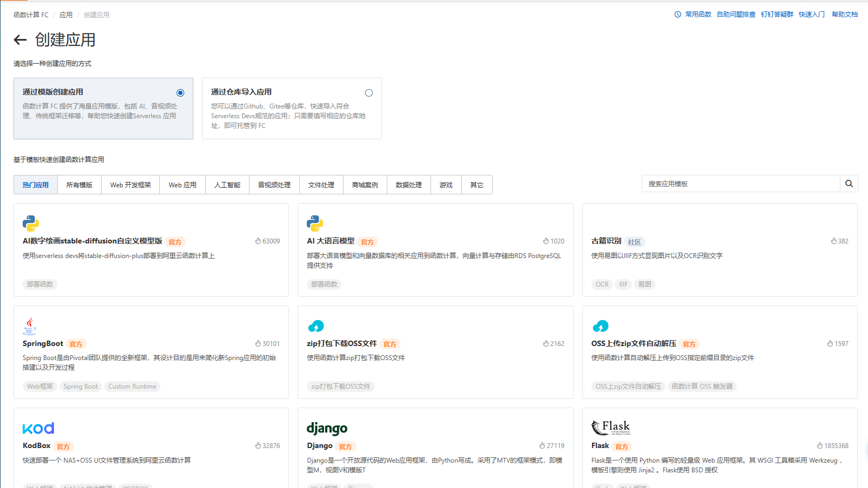
Task: Select 通过仓库导入应用 radio option
Action: 369,93
